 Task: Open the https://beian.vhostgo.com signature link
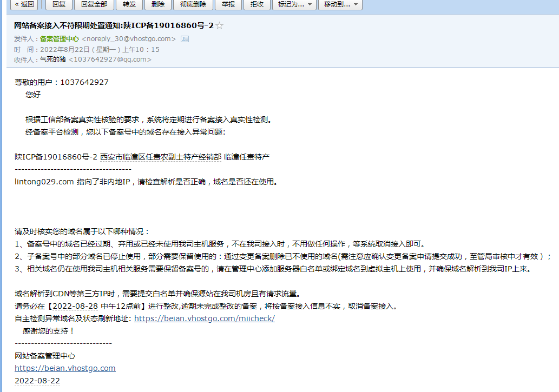(x=65, y=368)
